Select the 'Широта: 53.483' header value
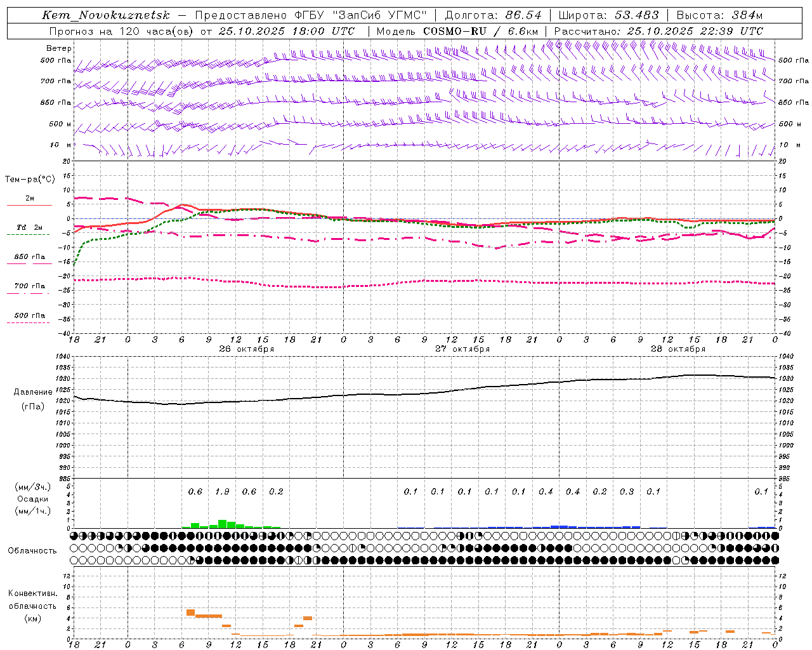812x650 pixels. [608, 15]
